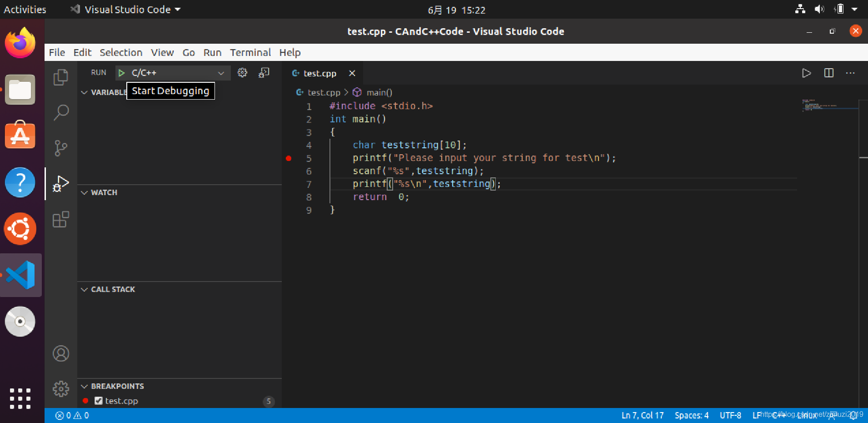
Task: Click the volume icon in the top bar
Action: tap(819, 9)
